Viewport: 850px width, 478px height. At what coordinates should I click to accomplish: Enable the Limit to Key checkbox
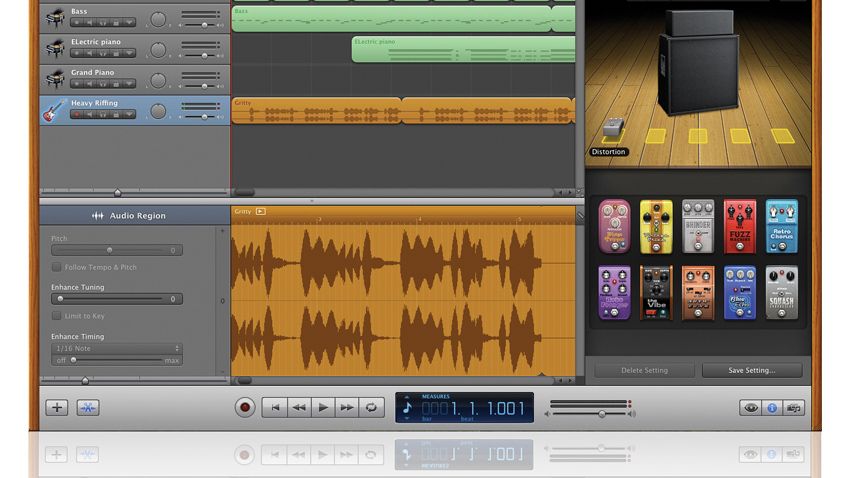[56, 316]
